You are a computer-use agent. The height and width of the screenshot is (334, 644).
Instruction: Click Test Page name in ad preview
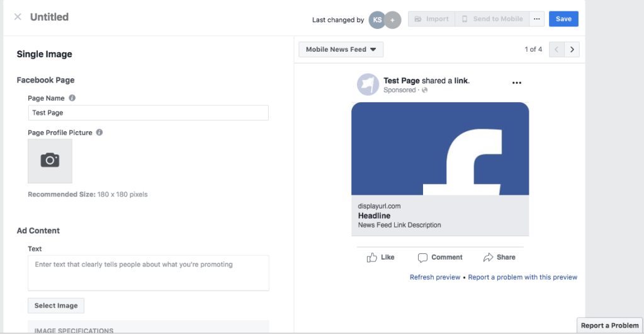401,81
